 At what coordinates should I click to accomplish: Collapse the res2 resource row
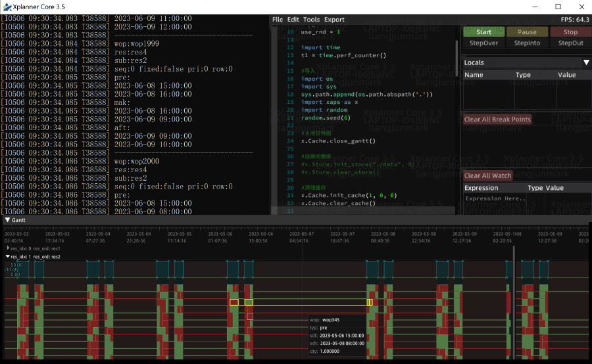(x=7, y=256)
